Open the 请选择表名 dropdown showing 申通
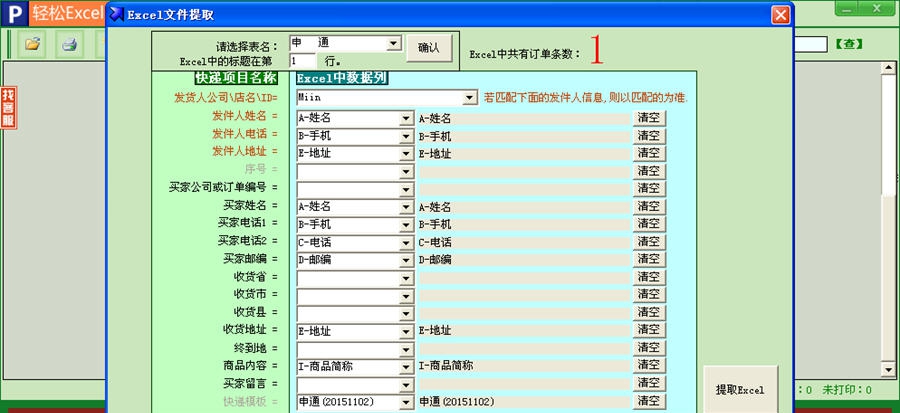 pyautogui.click(x=394, y=43)
